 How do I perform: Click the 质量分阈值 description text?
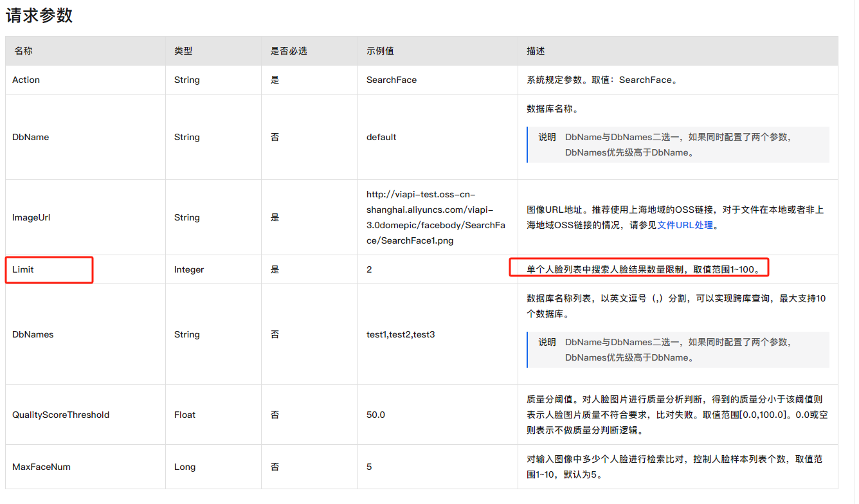[x=677, y=415]
